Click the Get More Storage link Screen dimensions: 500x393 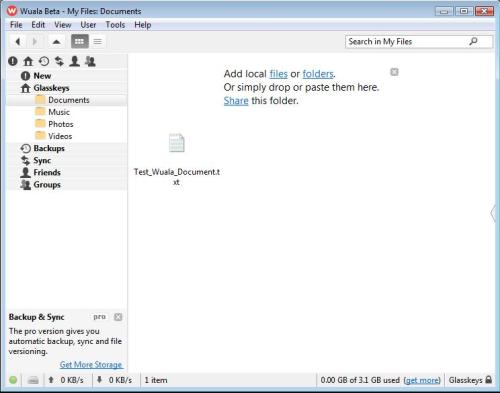[x=91, y=365]
